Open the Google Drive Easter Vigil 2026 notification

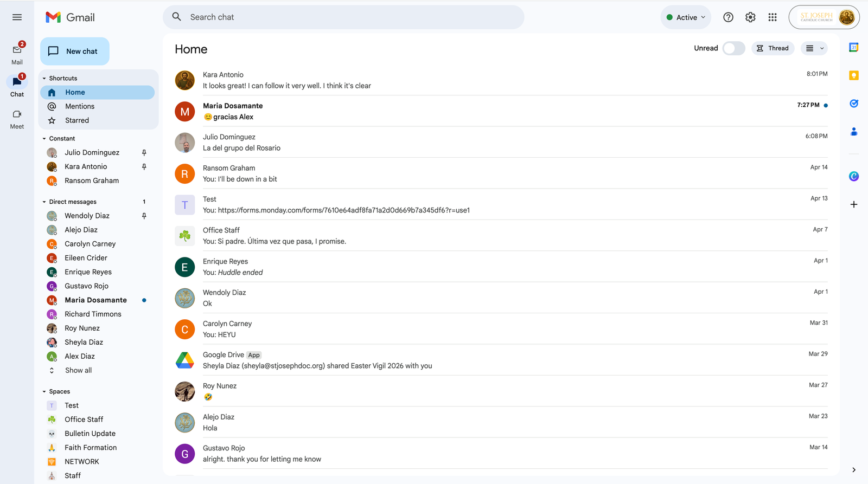pyautogui.click(x=501, y=360)
